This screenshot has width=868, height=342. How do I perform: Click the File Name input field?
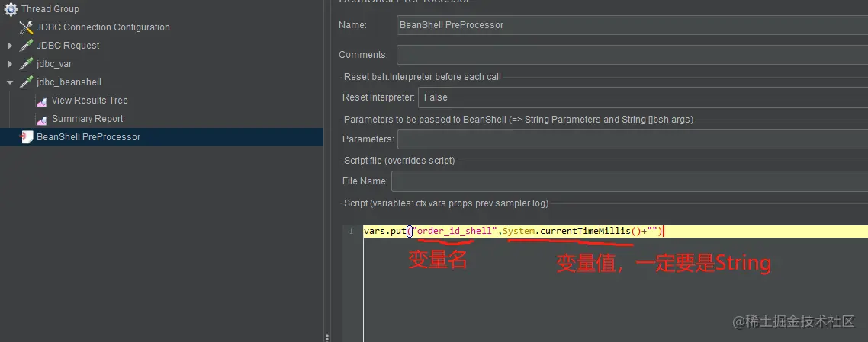pos(629,181)
